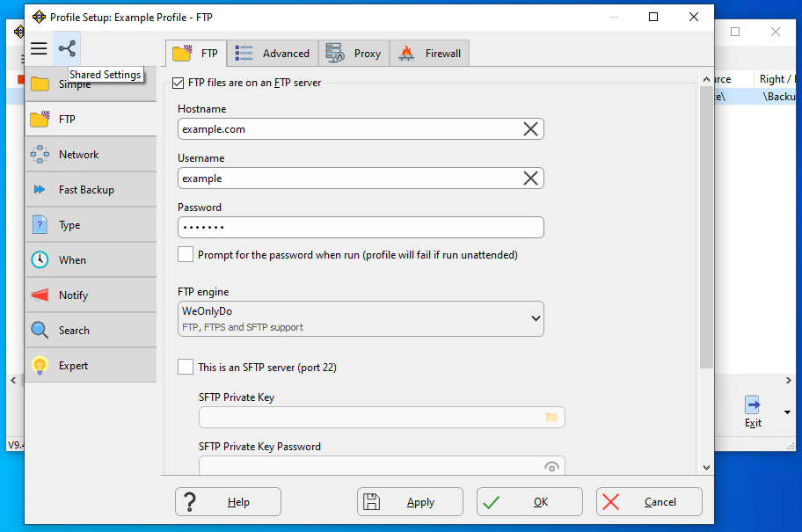
Task: Click into the Password input field
Action: click(x=361, y=228)
